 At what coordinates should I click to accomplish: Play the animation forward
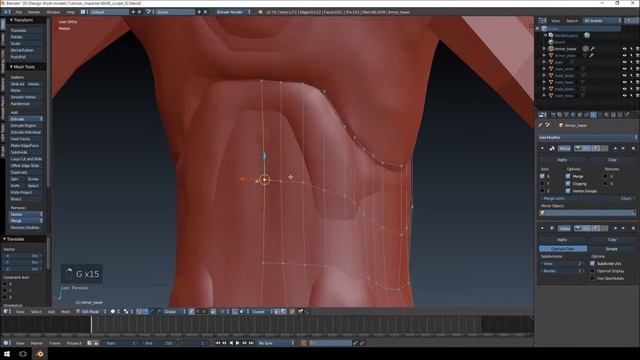pyautogui.click(x=238, y=343)
